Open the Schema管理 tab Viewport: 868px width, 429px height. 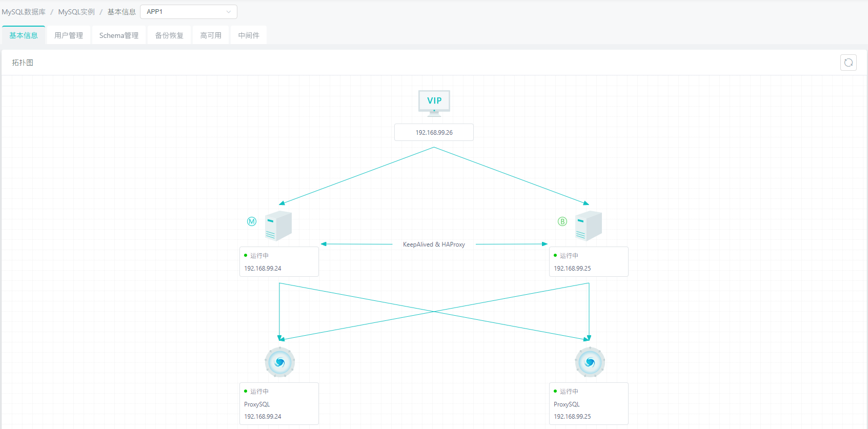(x=119, y=35)
